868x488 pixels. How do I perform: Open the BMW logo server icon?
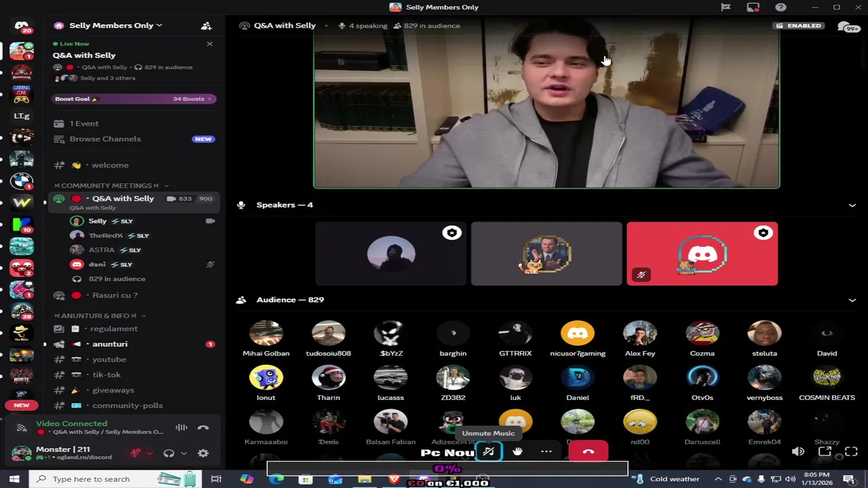click(x=22, y=181)
